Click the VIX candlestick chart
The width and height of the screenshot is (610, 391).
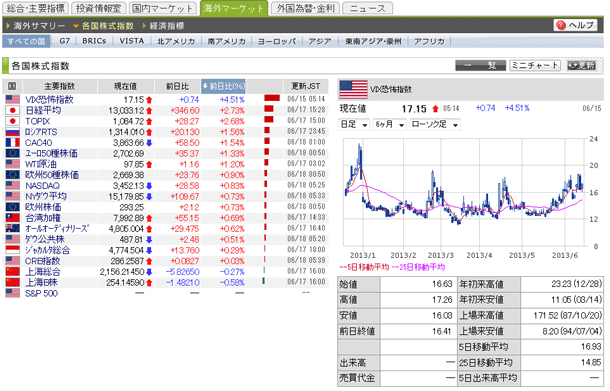click(x=465, y=193)
